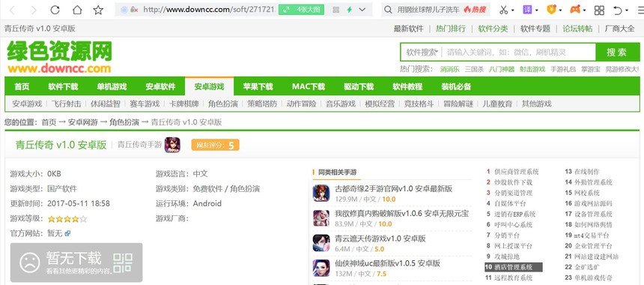Reload the page with the refresh icon
The width and height of the screenshot is (644, 285).
click(55, 10)
